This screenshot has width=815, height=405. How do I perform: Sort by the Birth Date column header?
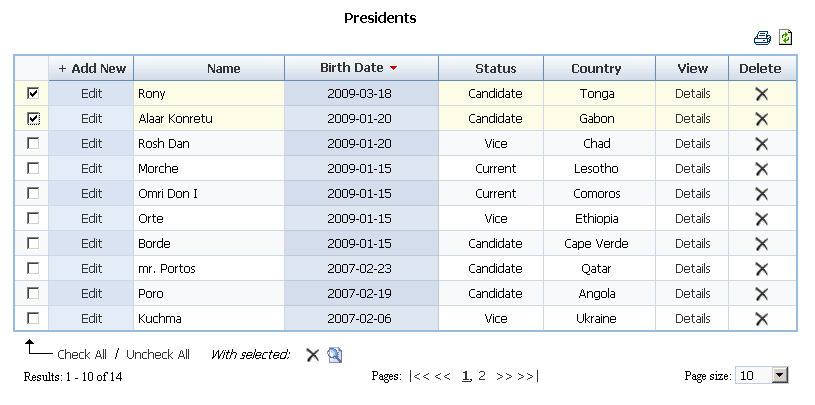point(352,68)
